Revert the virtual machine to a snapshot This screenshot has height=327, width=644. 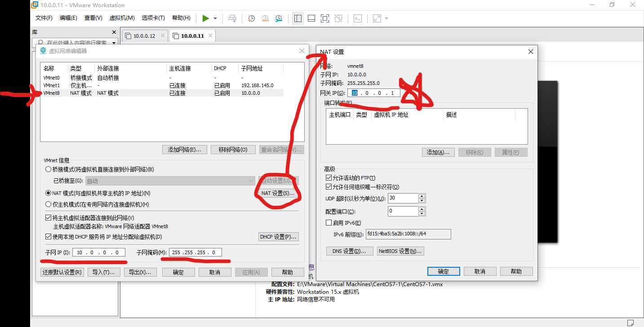(265, 18)
